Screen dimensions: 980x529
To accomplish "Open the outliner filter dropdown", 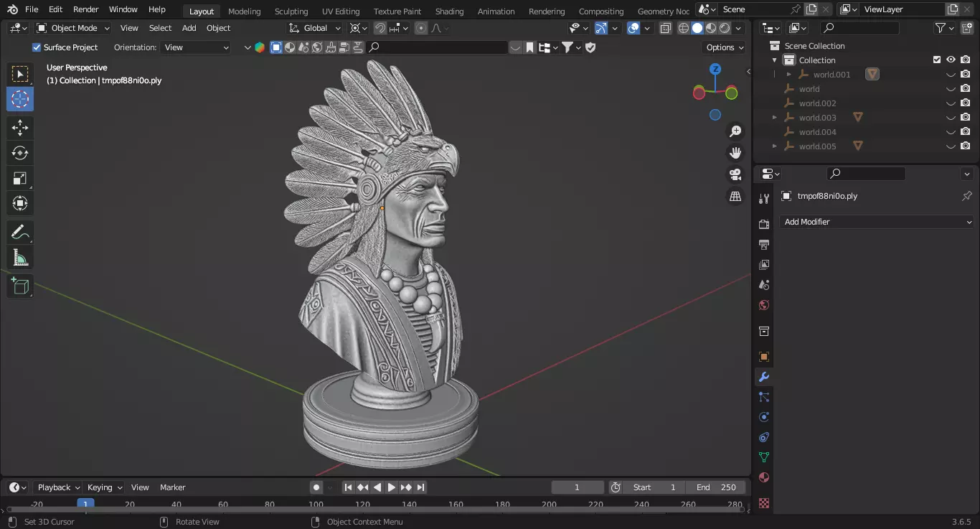I will click(x=944, y=28).
